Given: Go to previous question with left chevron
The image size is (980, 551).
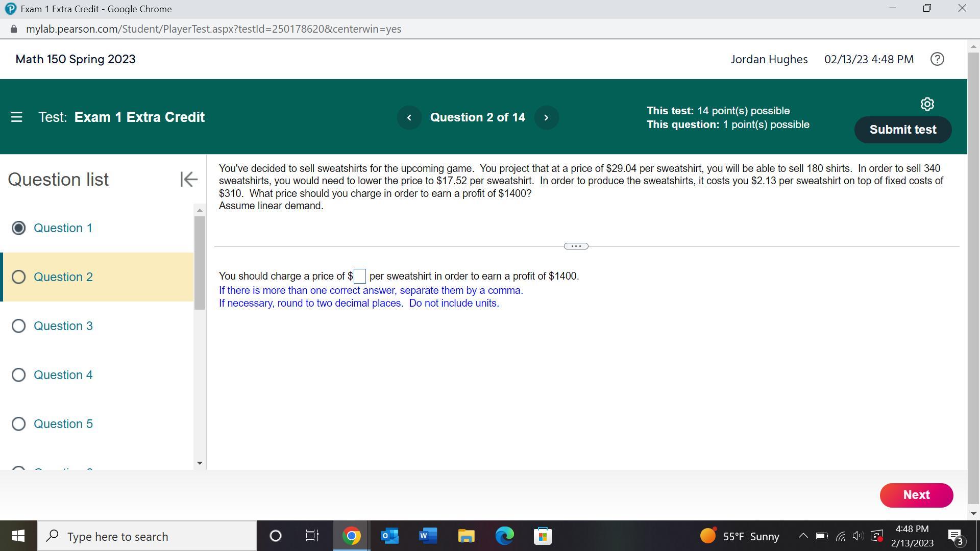Looking at the screenshot, I should click(409, 117).
